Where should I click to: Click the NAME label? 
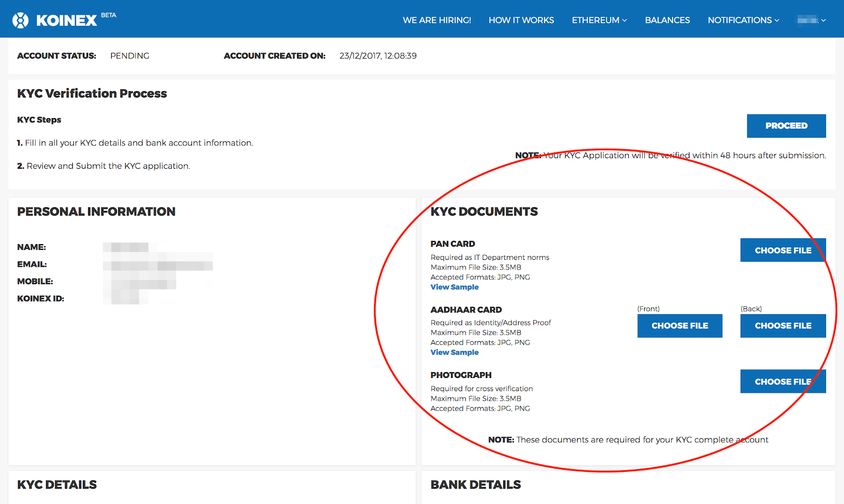pyautogui.click(x=32, y=247)
